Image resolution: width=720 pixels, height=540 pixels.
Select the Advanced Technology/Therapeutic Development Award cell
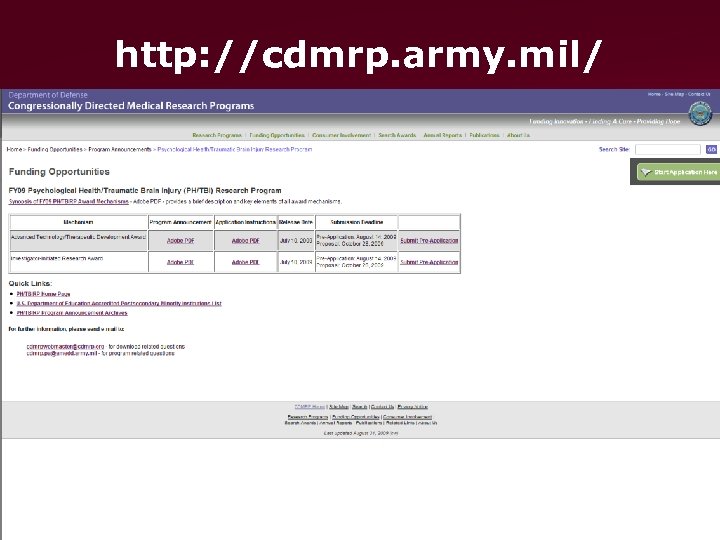tap(79, 241)
